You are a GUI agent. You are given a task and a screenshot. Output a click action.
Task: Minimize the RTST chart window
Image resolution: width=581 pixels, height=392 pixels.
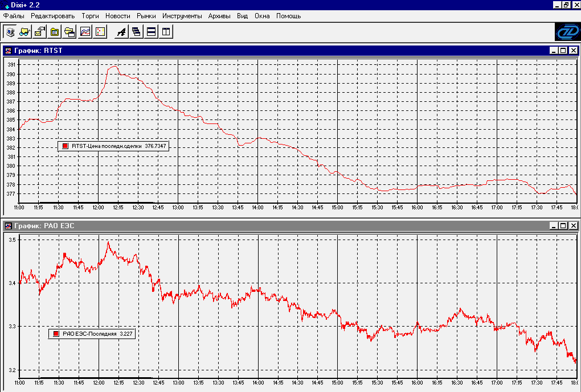pyautogui.click(x=554, y=51)
